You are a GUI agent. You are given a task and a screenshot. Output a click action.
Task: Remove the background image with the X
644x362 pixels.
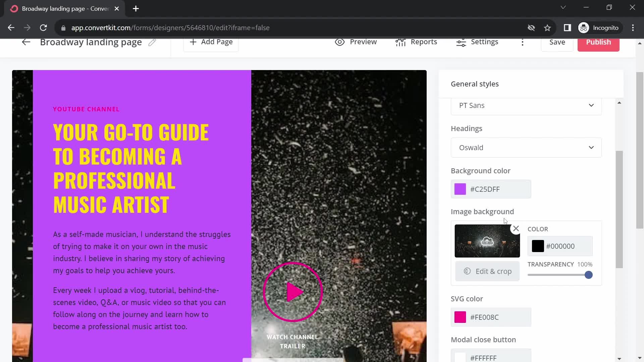[516, 229]
